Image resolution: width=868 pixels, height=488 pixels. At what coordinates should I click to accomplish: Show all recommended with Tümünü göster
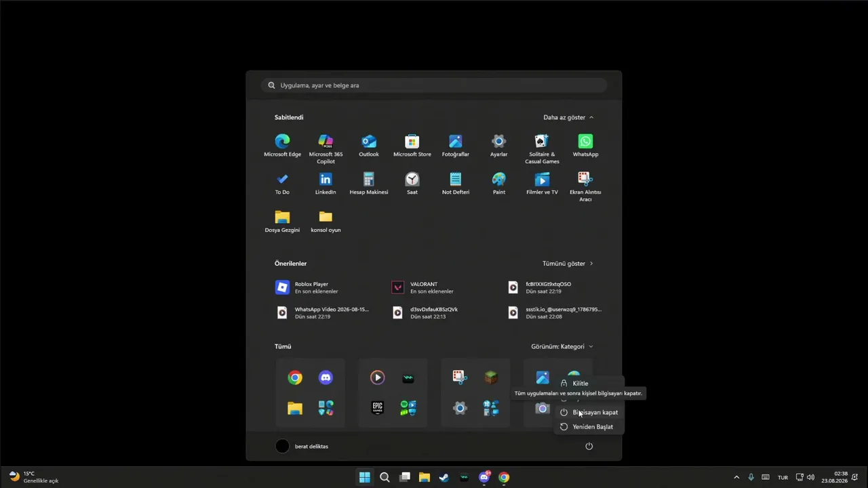click(568, 264)
